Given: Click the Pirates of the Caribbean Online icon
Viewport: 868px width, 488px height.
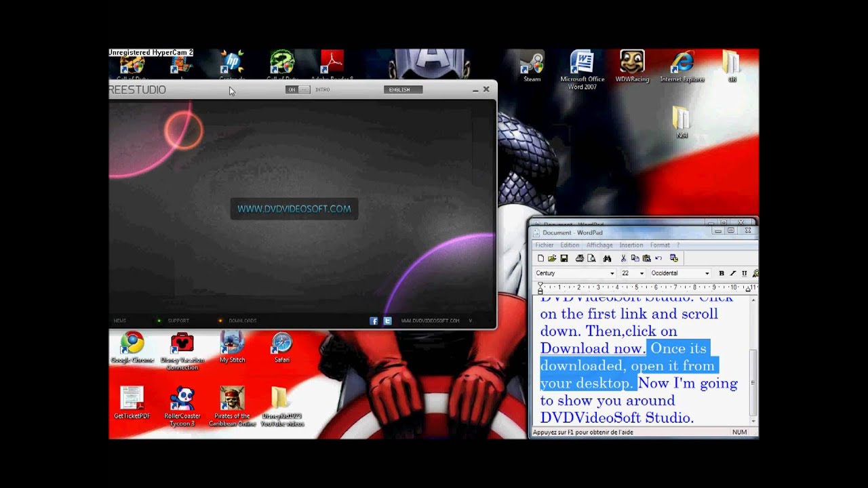Looking at the screenshot, I should [232, 407].
